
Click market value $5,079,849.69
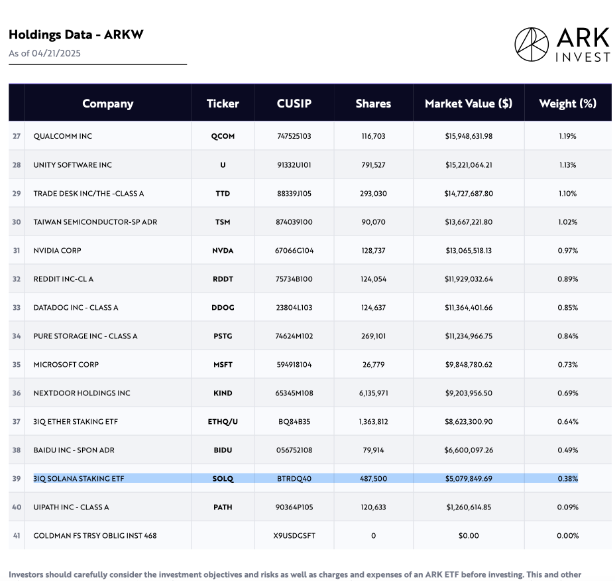pyautogui.click(x=469, y=479)
